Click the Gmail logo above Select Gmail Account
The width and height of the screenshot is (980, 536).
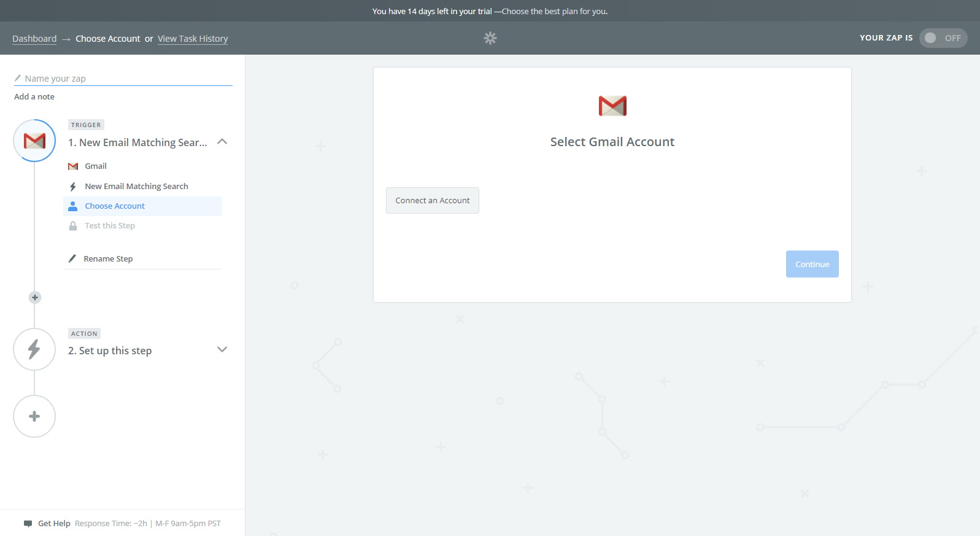pyautogui.click(x=612, y=106)
